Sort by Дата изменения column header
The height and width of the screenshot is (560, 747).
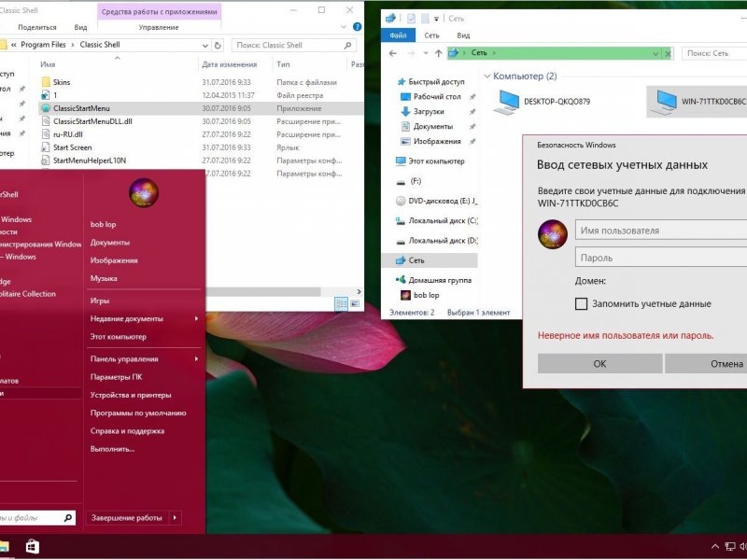(229, 64)
